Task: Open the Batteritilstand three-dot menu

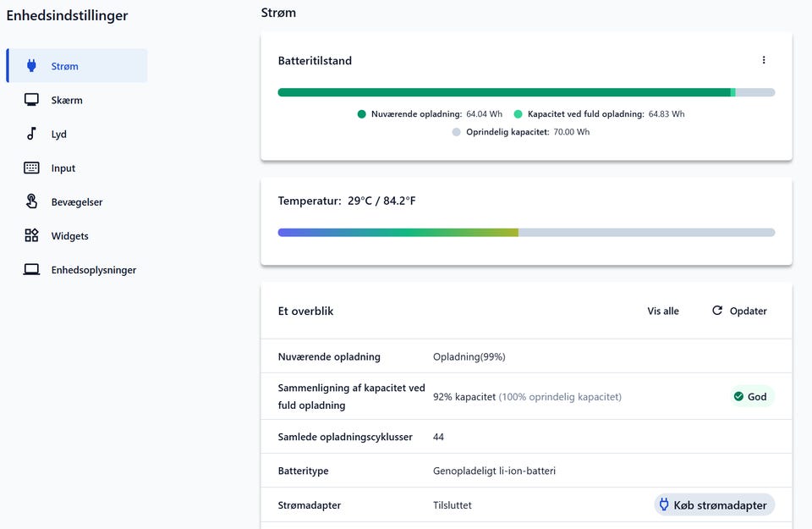Action: [x=764, y=60]
